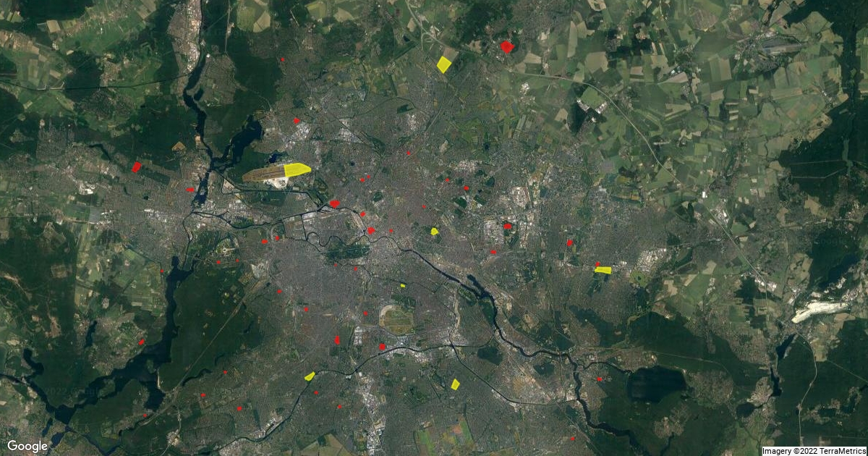Viewport: 868px width, 456px height.
Task: Select the wide yellow rectangle polygon on the map's east side
Action: [x=603, y=270]
